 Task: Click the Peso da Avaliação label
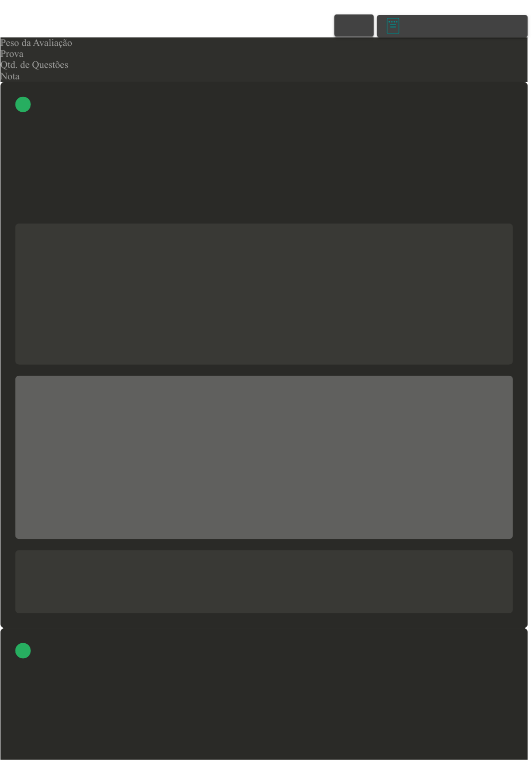coord(36,43)
